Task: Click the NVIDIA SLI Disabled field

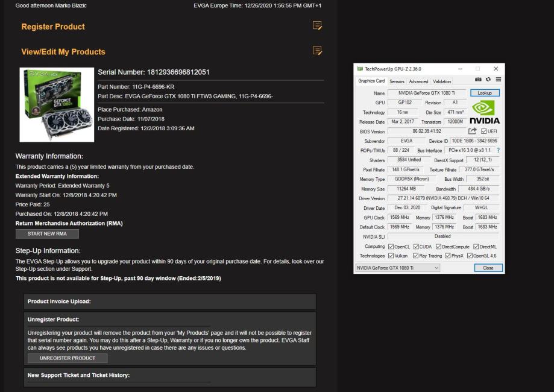Action: point(444,236)
